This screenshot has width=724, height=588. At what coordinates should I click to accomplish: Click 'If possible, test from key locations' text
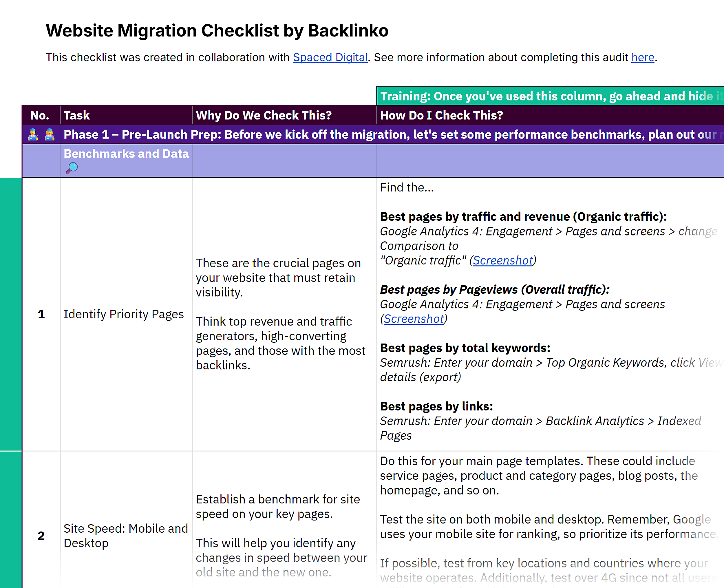(549, 571)
